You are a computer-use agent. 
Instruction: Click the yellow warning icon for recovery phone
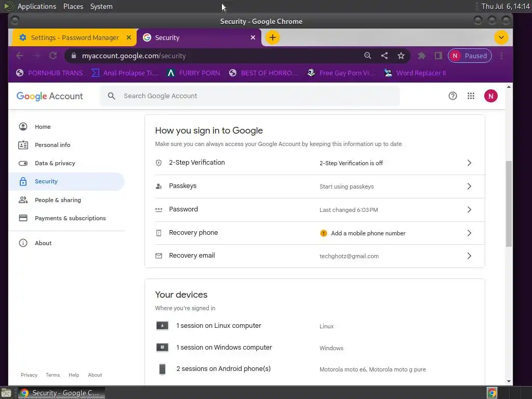click(324, 233)
